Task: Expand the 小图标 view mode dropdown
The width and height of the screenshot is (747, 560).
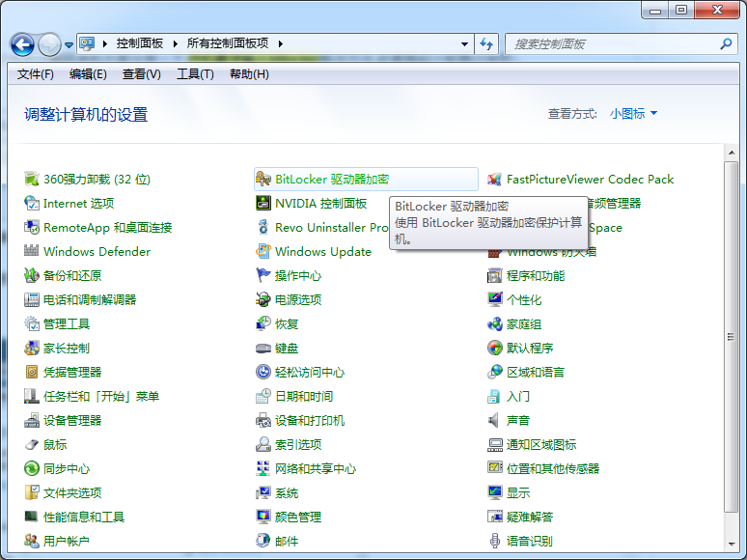Action: tap(633, 114)
